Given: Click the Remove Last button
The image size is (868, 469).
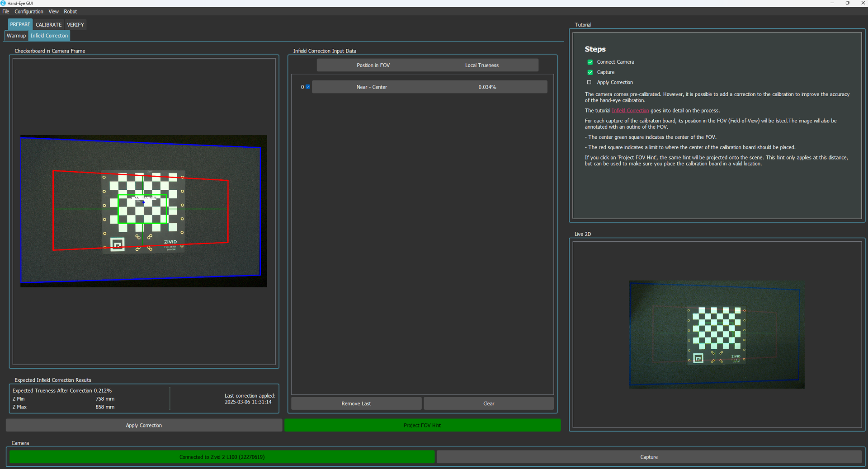Looking at the screenshot, I should (356, 403).
